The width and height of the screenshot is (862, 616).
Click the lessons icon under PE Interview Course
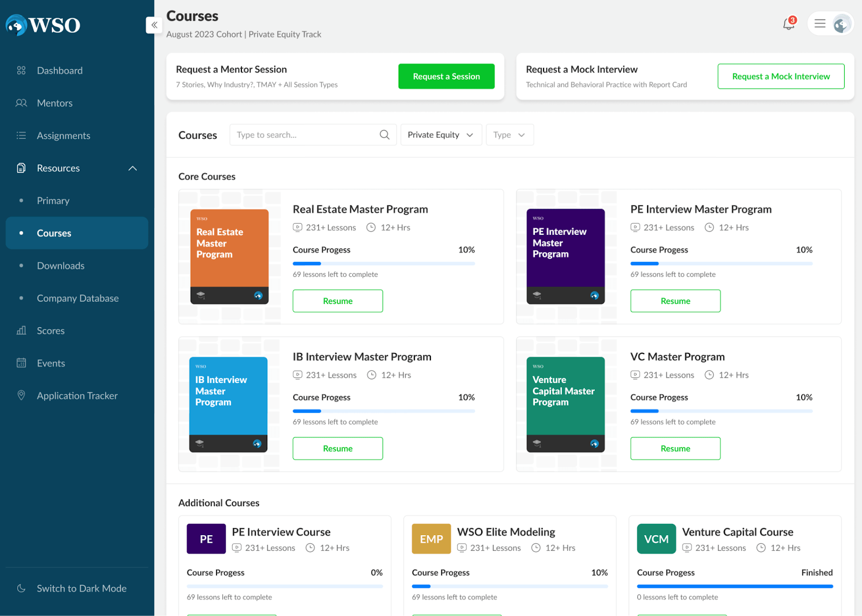pyautogui.click(x=237, y=548)
